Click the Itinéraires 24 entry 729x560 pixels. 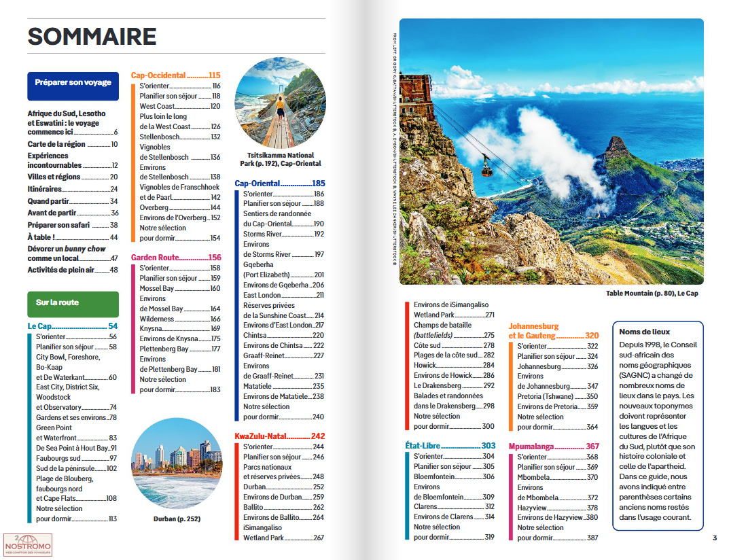pyautogui.click(x=73, y=189)
